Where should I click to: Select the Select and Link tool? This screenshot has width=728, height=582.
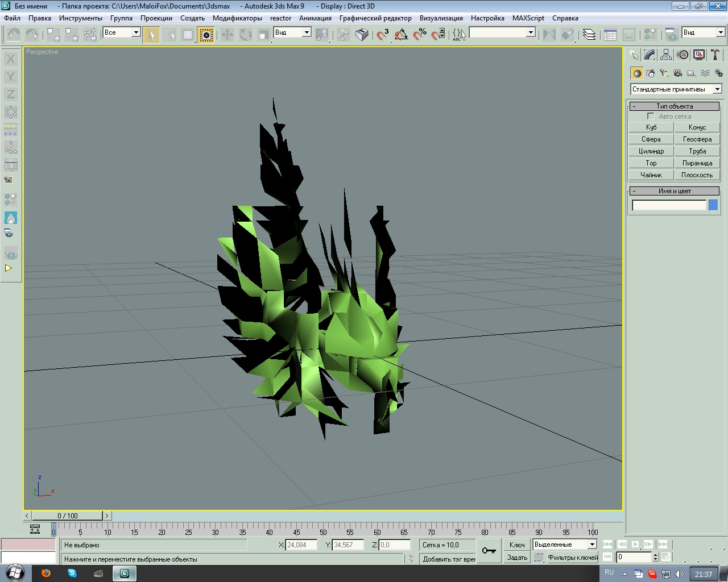(x=53, y=35)
